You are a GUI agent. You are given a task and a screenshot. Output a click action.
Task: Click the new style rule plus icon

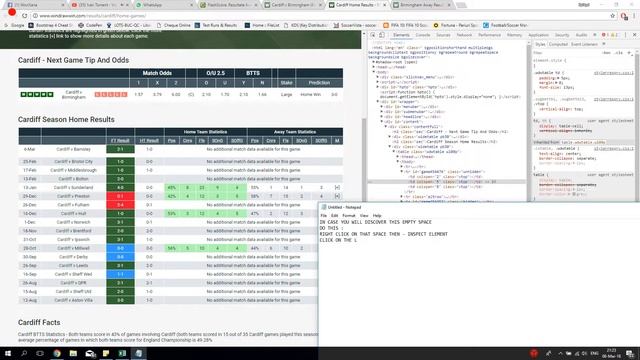coord(629,53)
